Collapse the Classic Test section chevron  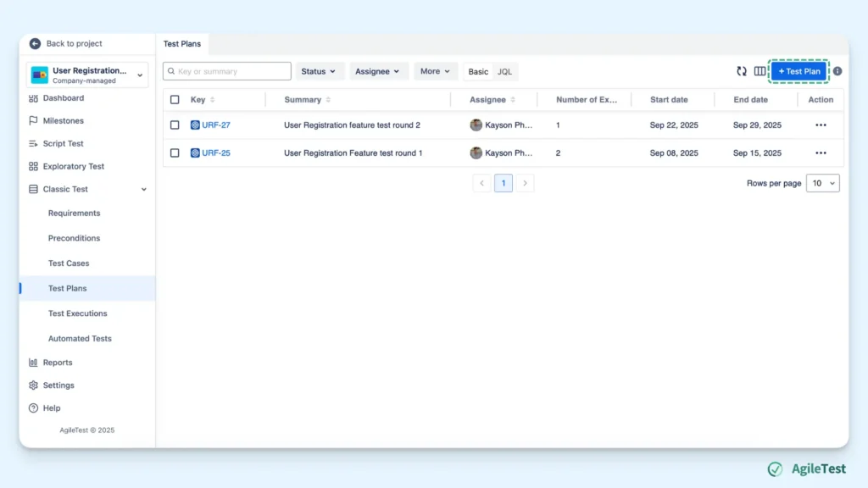coord(144,189)
